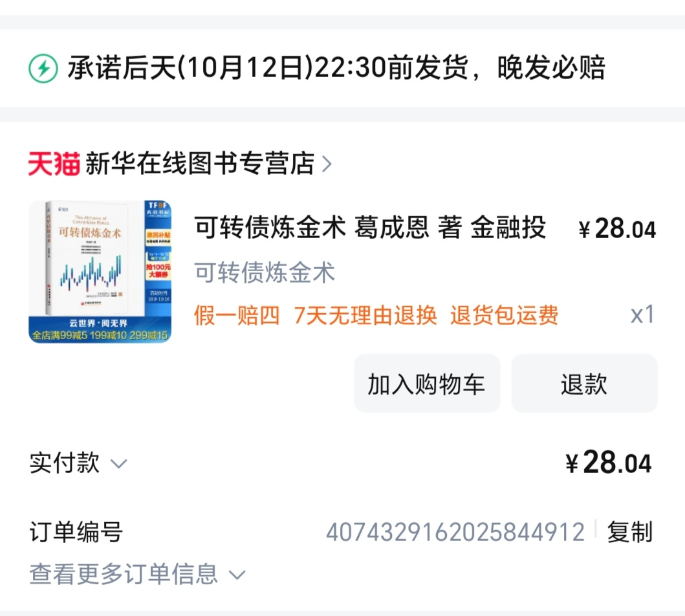Image resolution: width=685 pixels, height=616 pixels.
Task: Open the book cover thumbnail
Action: [100, 272]
